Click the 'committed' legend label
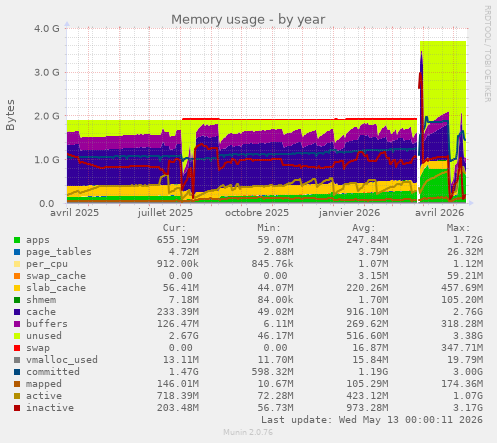The height and width of the screenshot is (443, 497). tap(53, 372)
